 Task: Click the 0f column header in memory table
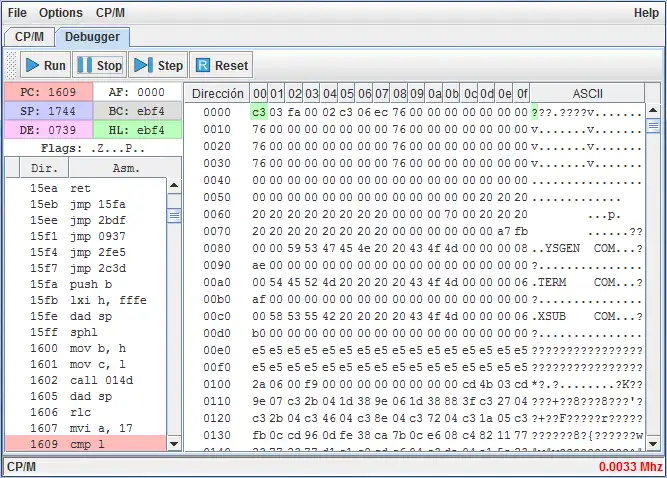point(522,94)
